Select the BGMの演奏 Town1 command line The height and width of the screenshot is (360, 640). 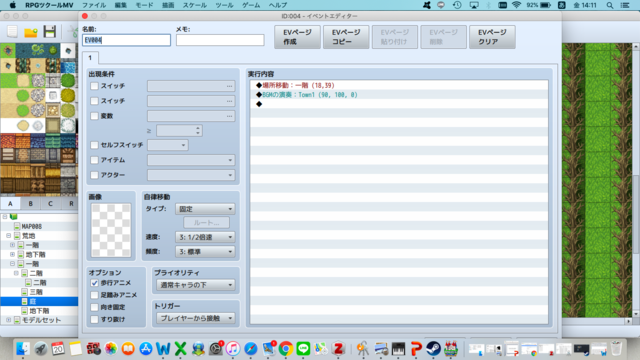click(399, 95)
